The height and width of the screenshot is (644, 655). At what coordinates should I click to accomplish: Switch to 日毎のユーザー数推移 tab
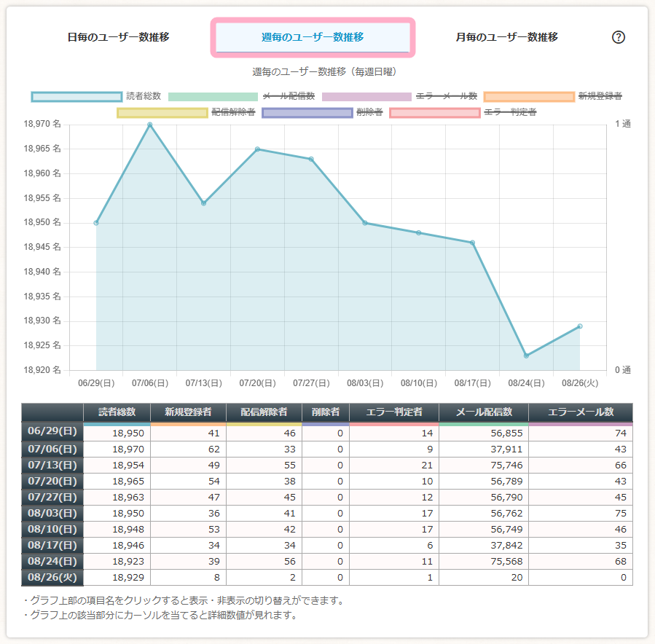coord(118,37)
